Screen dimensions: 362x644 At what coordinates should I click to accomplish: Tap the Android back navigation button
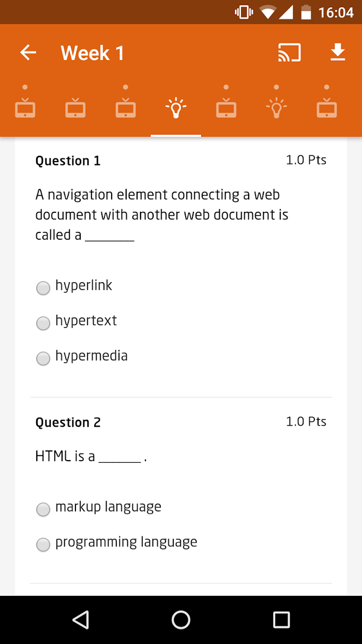tap(81, 619)
